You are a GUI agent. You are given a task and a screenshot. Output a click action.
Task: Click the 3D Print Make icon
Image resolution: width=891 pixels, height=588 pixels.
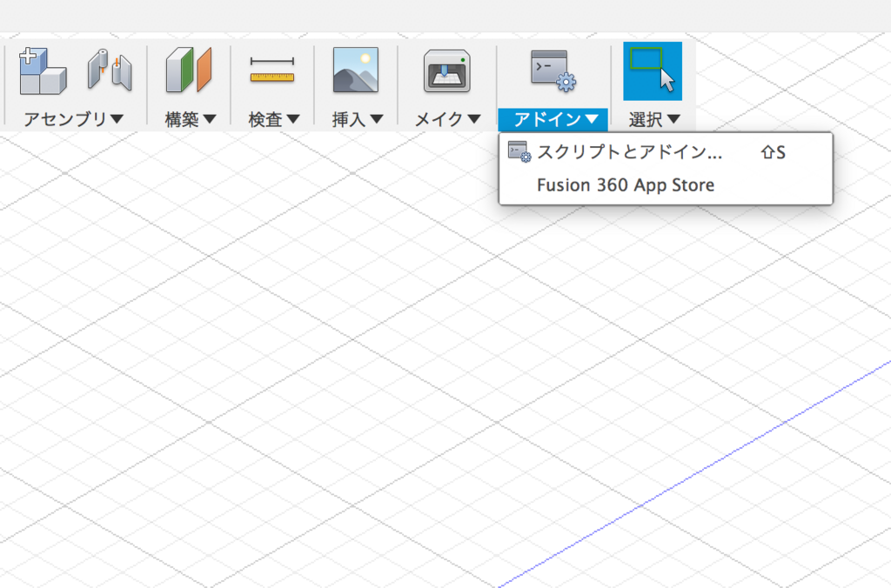[446, 71]
